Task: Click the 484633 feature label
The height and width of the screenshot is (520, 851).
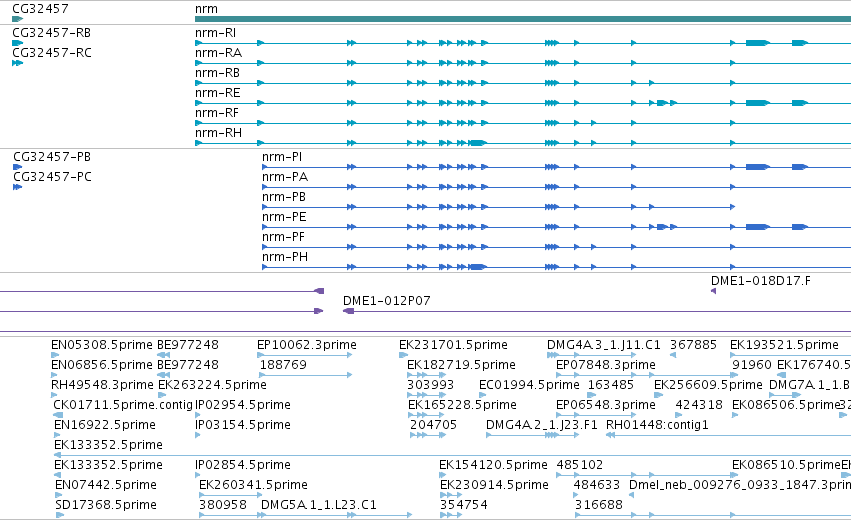Action: pos(596,486)
